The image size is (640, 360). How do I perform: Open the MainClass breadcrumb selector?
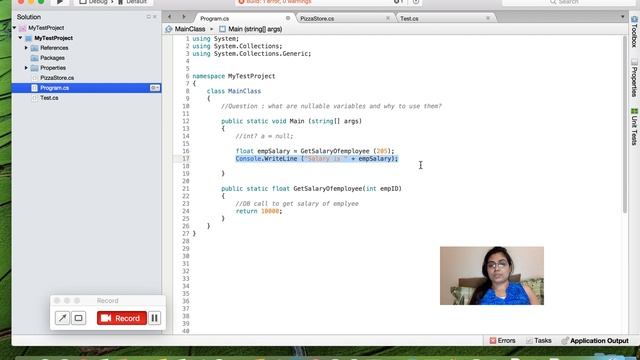tap(190, 29)
